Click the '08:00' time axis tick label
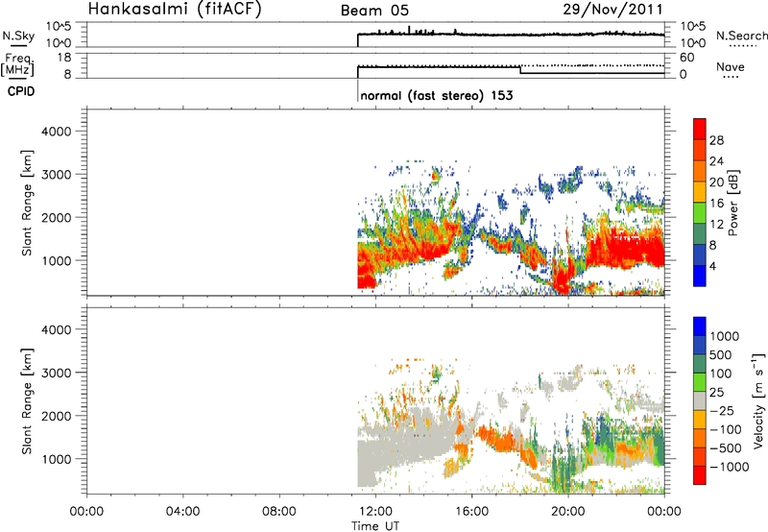 click(x=279, y=512)
